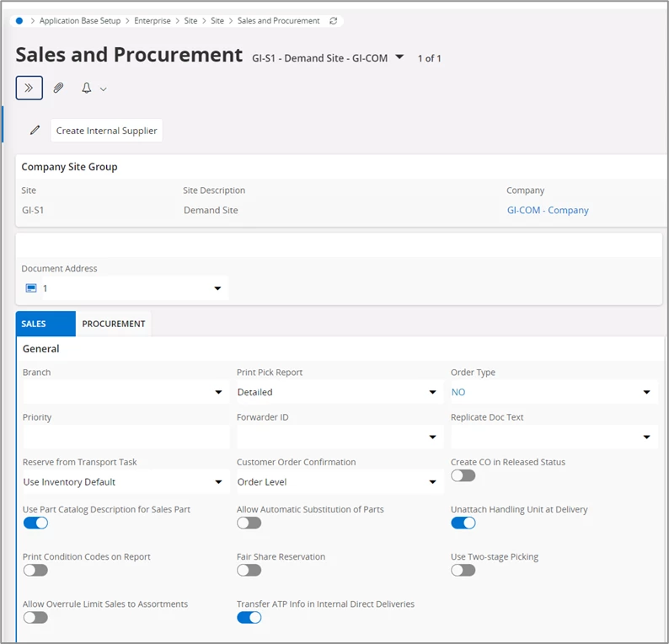Open the Print Pick Report dropdown
Image resolution: width=669 pixels, height=644 pixels.
point(432,392)
